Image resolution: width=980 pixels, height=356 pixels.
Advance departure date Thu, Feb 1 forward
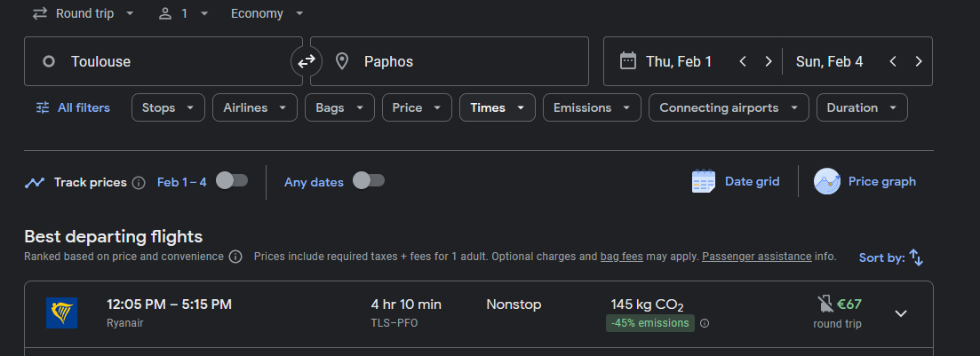[769, 61]
